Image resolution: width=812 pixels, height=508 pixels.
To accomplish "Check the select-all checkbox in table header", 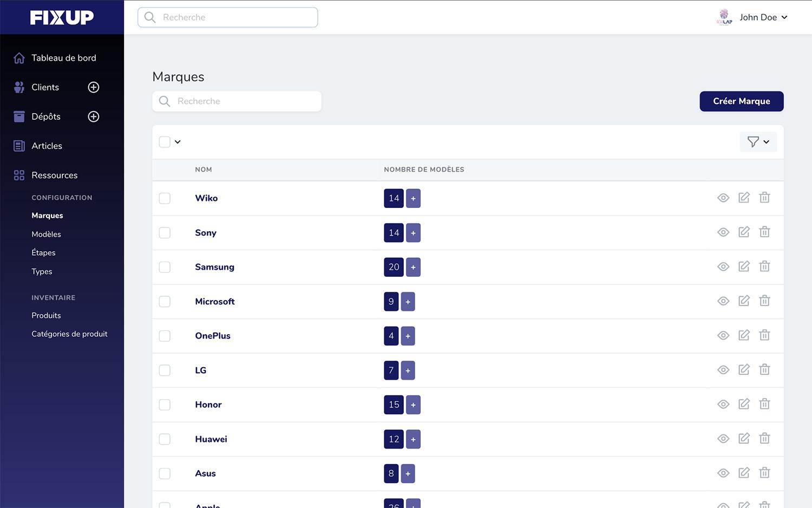I will coord(165,142).
